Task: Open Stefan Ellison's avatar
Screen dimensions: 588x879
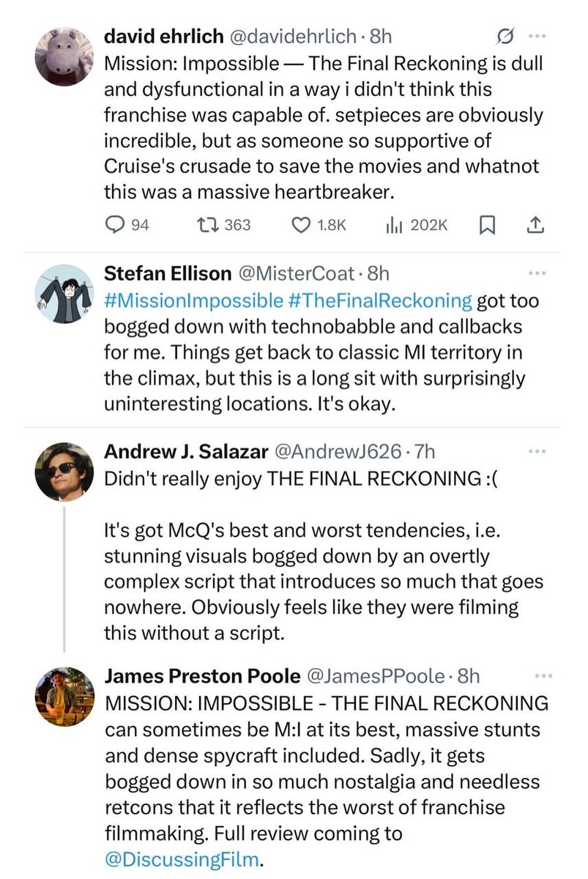Action: tap(64, 294)
